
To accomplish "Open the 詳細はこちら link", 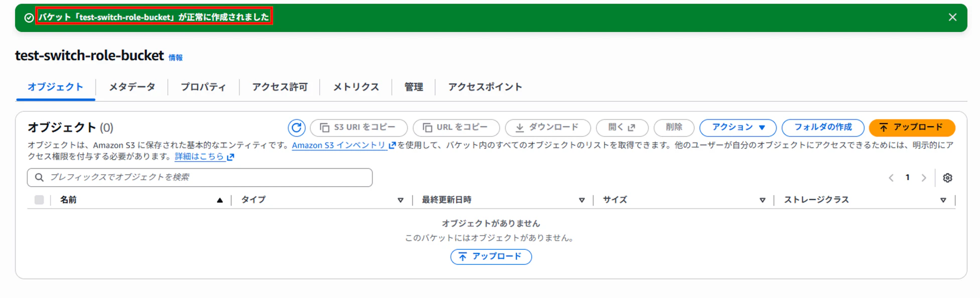I will point(204,157).
